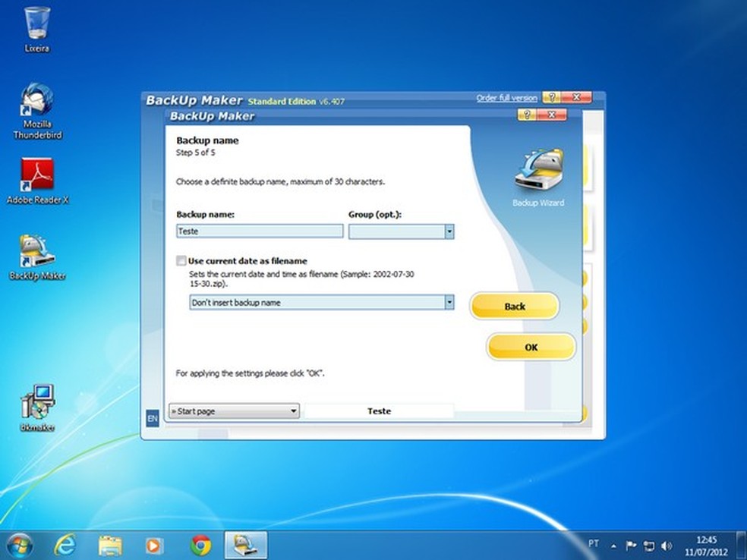
Task: Open Internet Explorer from the taskbar
Action: 65,545
